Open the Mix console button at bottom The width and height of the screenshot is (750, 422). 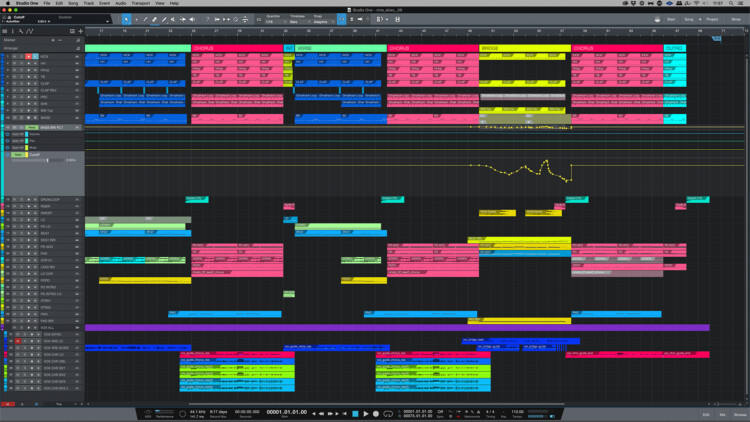[x=722, y=414]
